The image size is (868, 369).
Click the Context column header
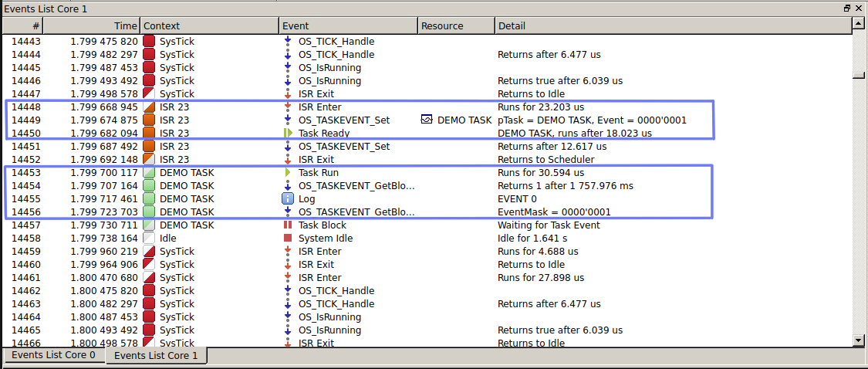[x=208, y=26]
